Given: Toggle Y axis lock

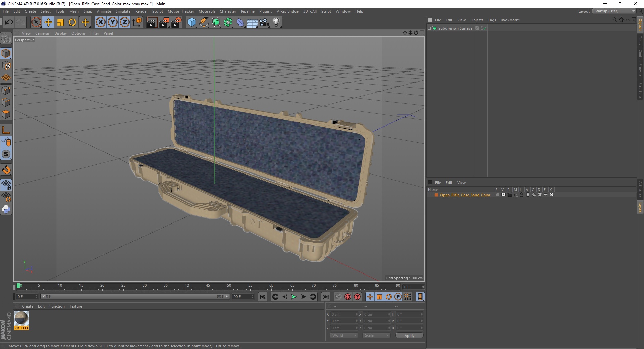Looking at the screenshot, I should coord(113,22).
